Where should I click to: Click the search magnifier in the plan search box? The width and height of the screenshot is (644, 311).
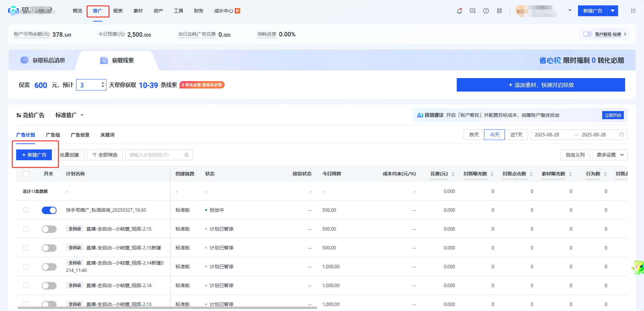click(186, 154)
